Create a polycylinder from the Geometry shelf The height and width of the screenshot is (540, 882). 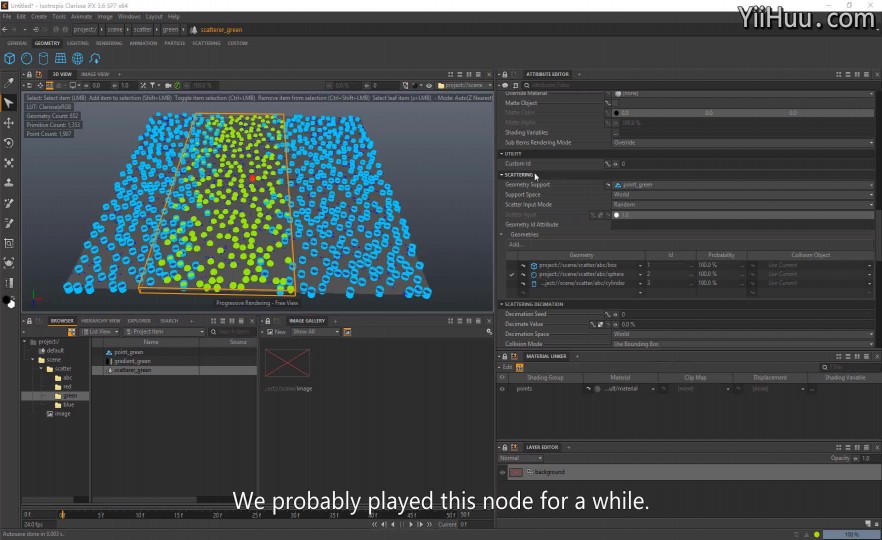click(x=43, y=58)
